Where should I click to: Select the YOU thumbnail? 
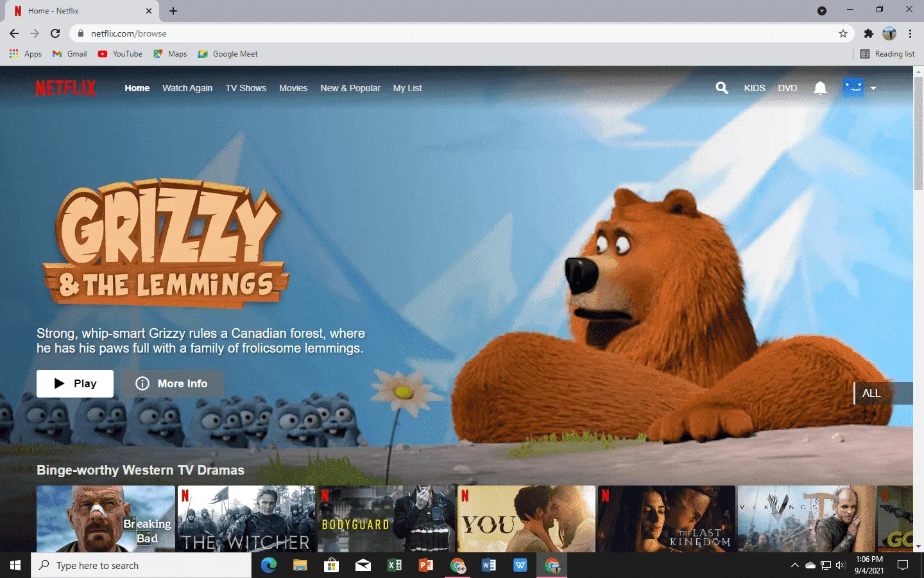pos(526,519)
